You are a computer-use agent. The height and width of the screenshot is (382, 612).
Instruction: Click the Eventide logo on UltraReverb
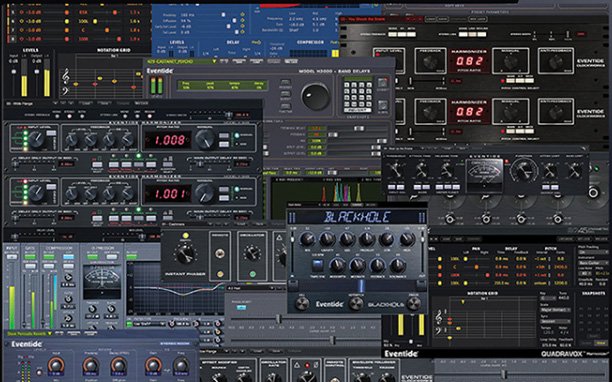click(27, 344)
